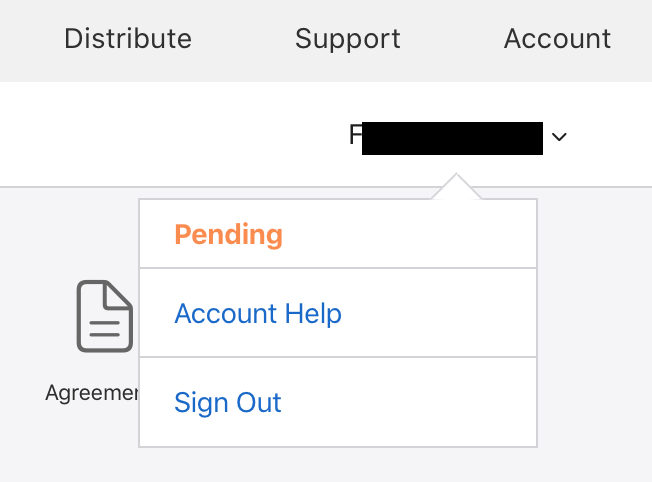Switch to the Account section

tap(557, 39)
